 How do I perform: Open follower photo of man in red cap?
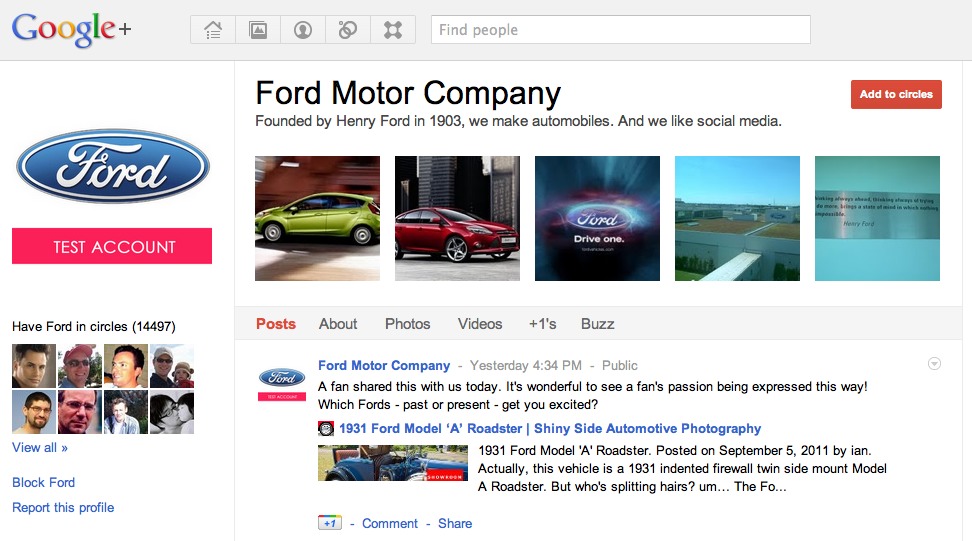[80, 366]
